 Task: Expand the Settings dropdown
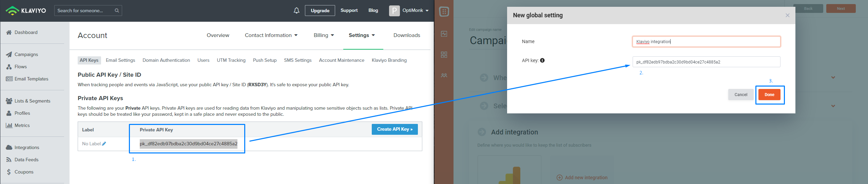click(362, 35)
